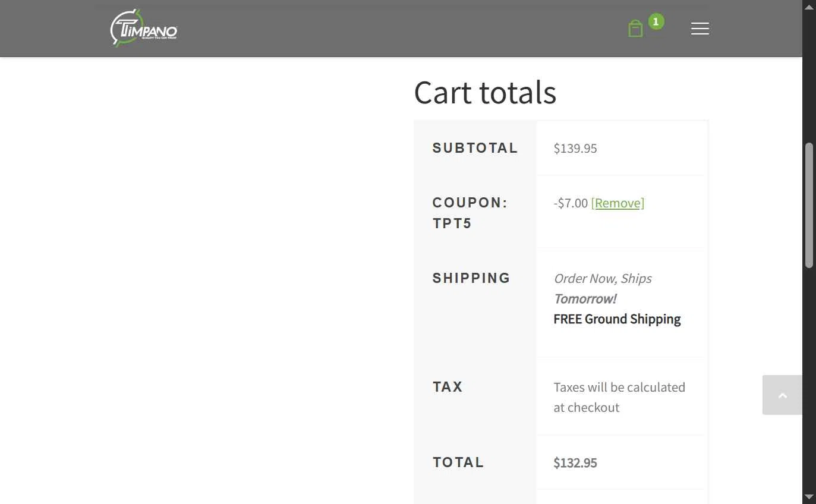
Task: Select the subtotal value $139.95
Action: click(x=575, y=149)
